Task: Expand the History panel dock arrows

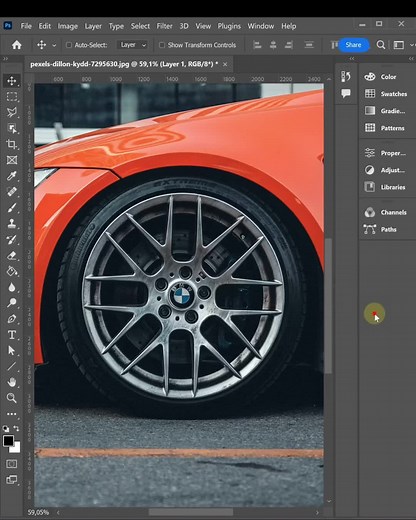Action: pyautogui.click(x=352, y=59)
